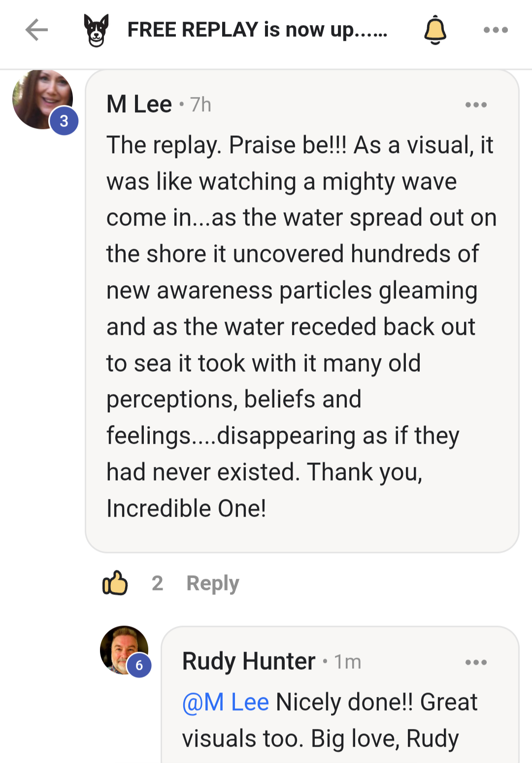Image resolution: width=532 pixels, height=763 pixels.
Task: Open Rudy Hunter's profile from name
Action: coord(249,661)
